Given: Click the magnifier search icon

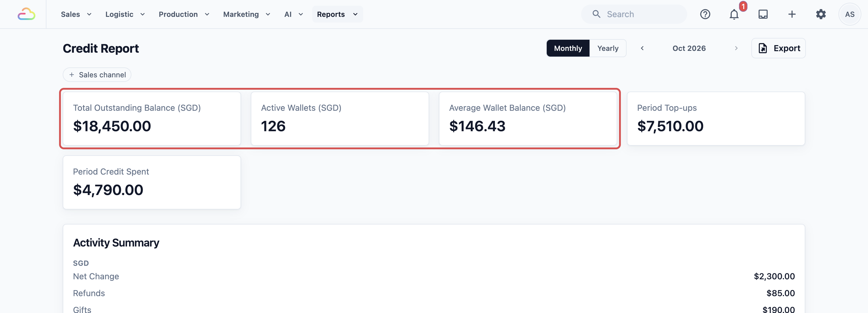Looking at the screenshot, I should pyautogui.click(x=596, y=14).
